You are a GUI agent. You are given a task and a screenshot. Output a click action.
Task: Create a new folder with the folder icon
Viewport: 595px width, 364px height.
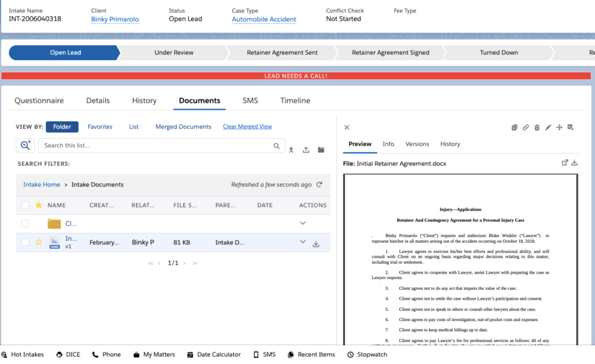pyautogui.click(x=321, y=150)
